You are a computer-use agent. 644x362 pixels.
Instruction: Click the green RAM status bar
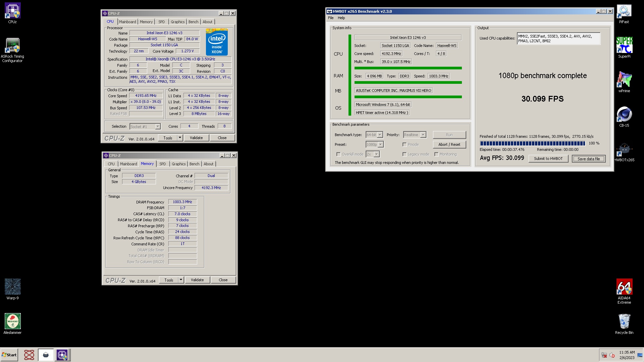(408, 82)
